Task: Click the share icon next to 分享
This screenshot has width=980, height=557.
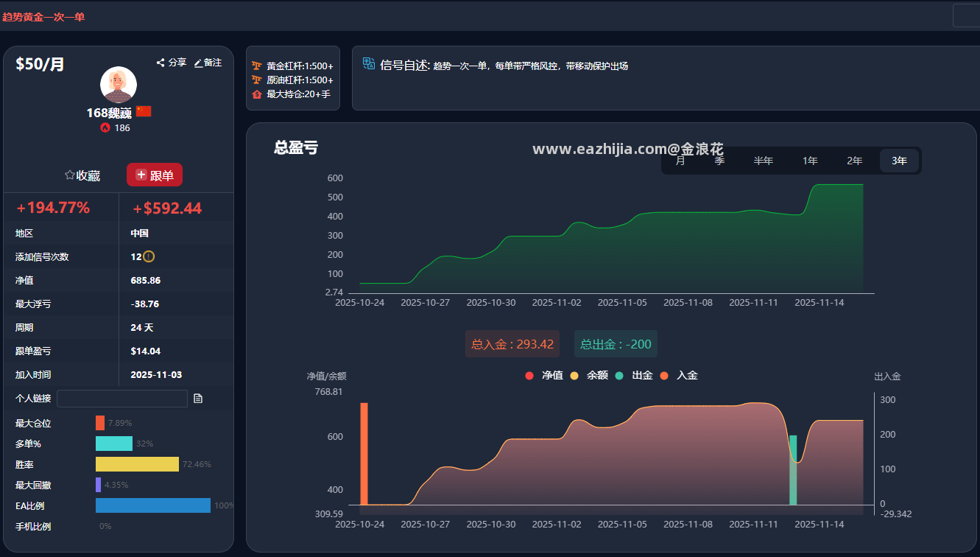Action: [161, 63]
